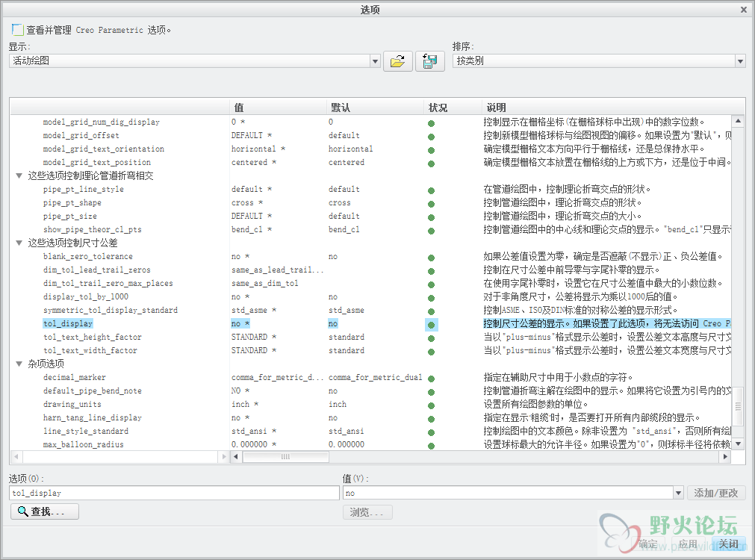The height and width of the screenshot is (560, 755).
Task: Select the tol_text_height_factor option
Action: 93,337
